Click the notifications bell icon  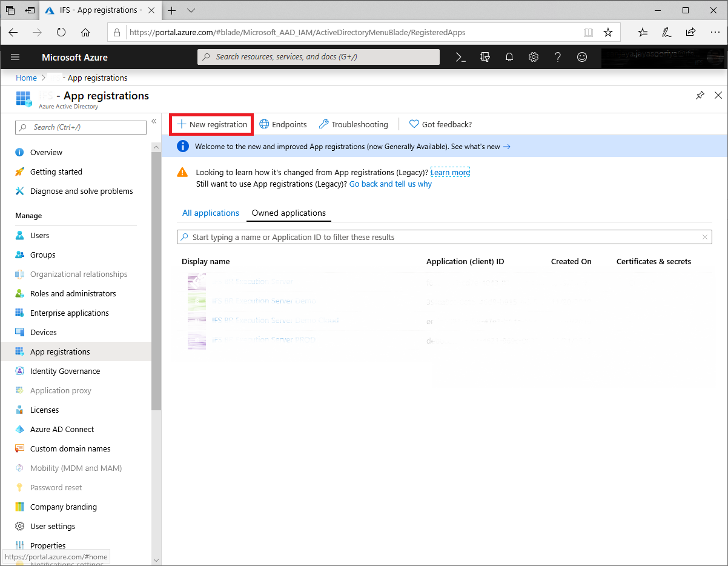coord(509,57)
